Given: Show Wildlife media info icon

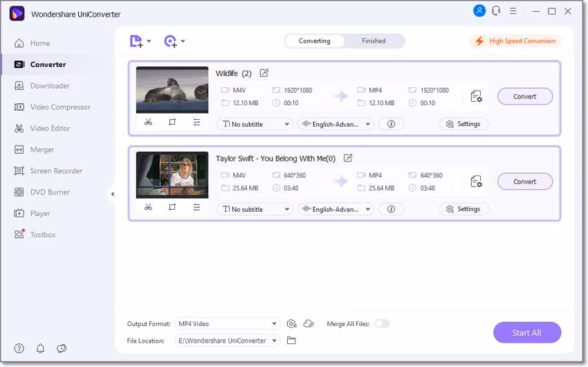Looking at the screenshot, I should coord(391,124).
